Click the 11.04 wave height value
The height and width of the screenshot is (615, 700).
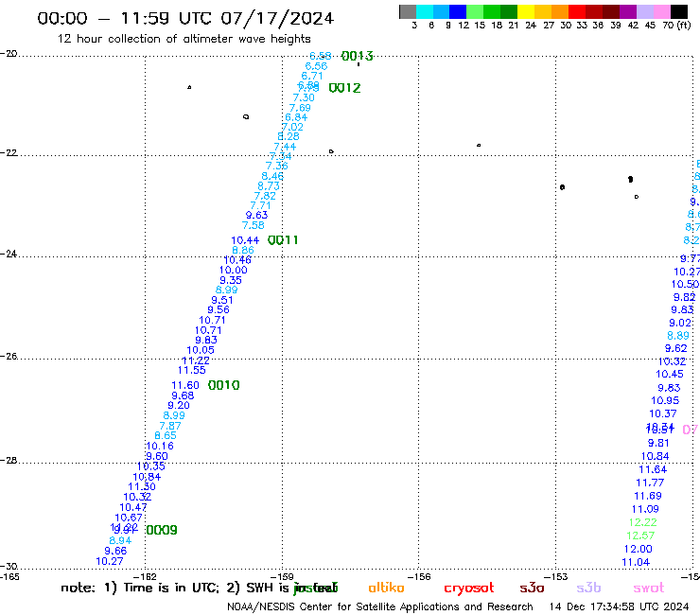pyautogui.click(x=636, y=562)
